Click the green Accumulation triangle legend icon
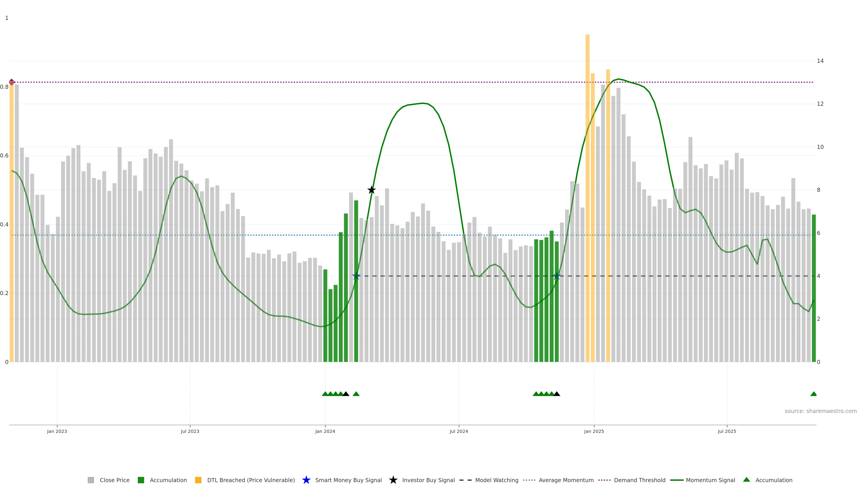Screen dimensions: 868x488 tap(746, 480)
